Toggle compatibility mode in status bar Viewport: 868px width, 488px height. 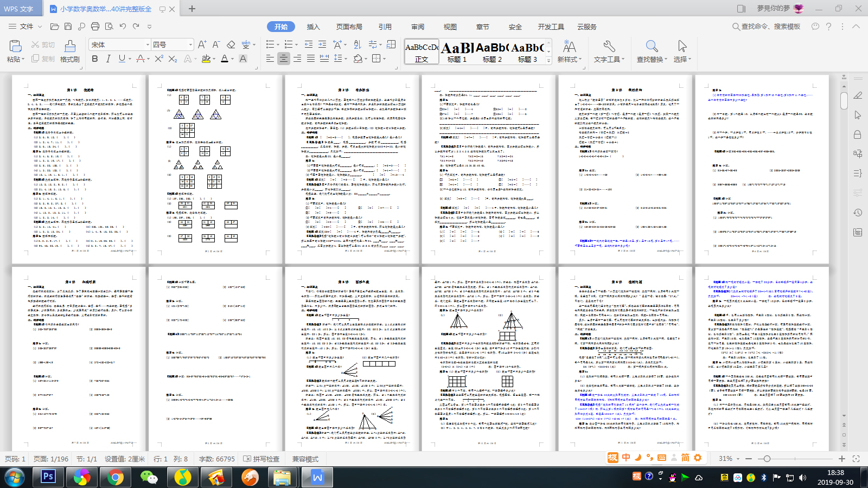click(x=305, y=459)
